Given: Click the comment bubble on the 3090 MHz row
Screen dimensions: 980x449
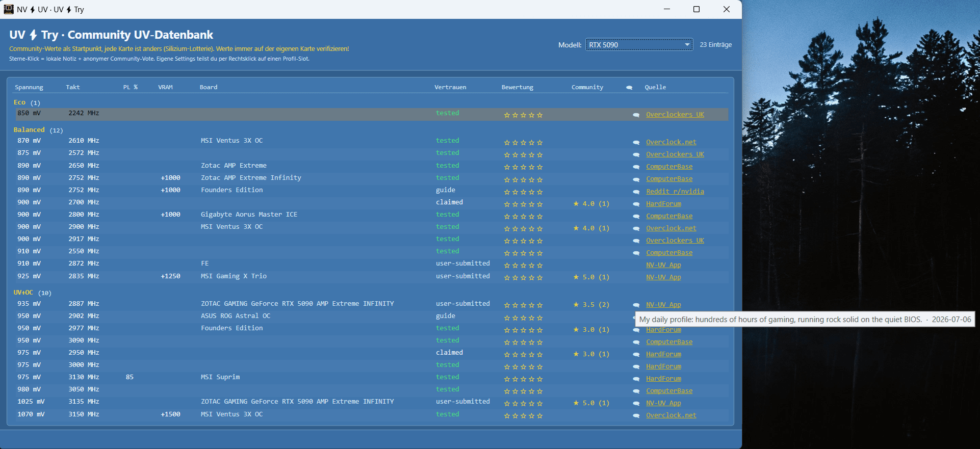Looking at the screenshot, I should (636, 342).
